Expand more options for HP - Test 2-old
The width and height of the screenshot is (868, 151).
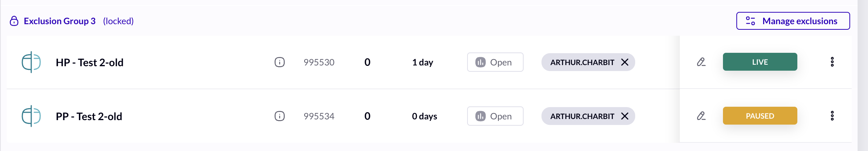[832, 62]
